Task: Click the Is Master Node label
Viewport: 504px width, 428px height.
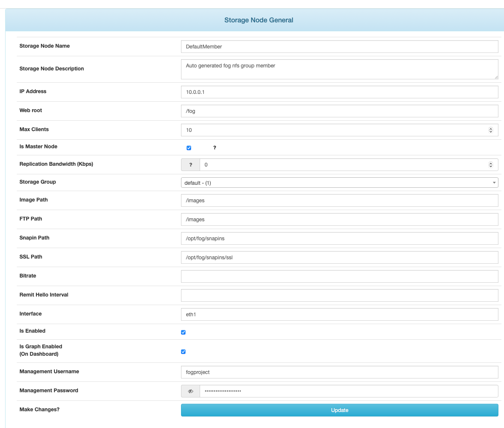Action: coord(38,146)
